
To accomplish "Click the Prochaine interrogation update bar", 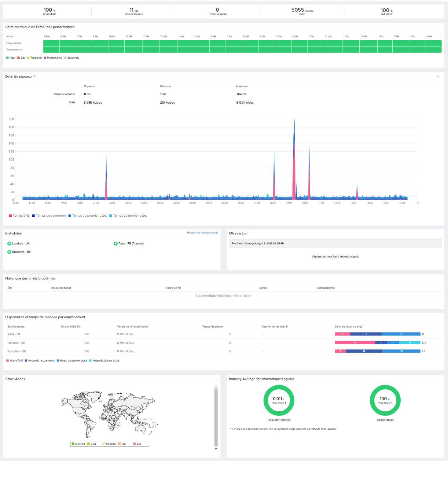I will 335,244.
